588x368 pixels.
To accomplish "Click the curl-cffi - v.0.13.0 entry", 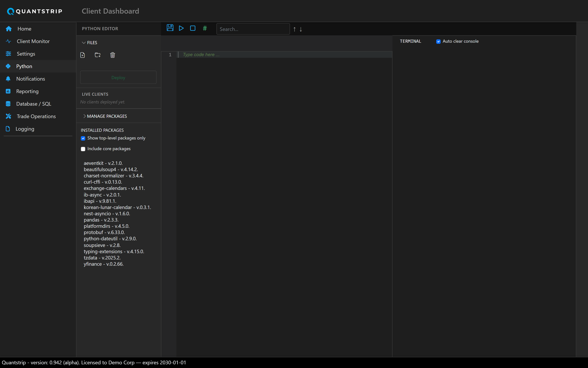I will coord(103,182).
